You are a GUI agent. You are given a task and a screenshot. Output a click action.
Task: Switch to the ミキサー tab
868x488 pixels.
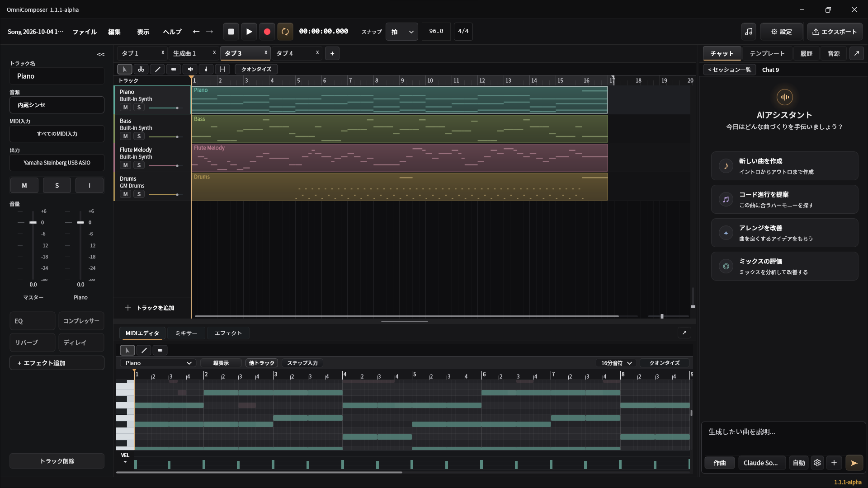click(186, 333)
